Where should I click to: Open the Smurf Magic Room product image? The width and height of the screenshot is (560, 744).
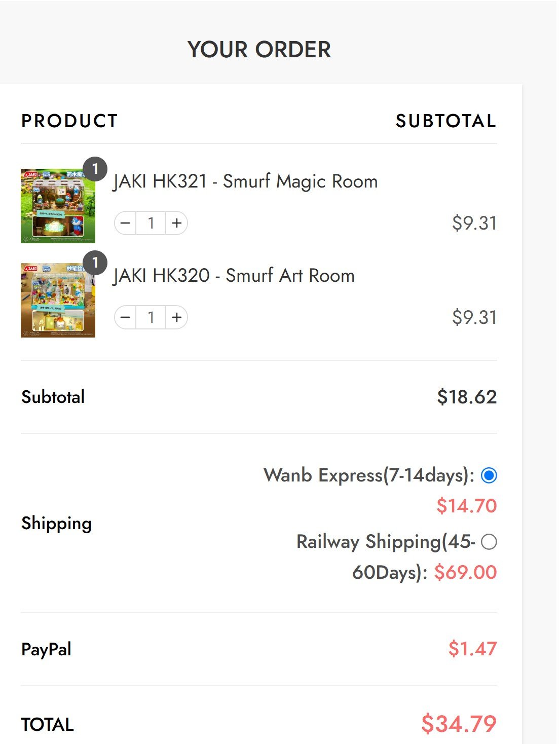click(58, 206)
